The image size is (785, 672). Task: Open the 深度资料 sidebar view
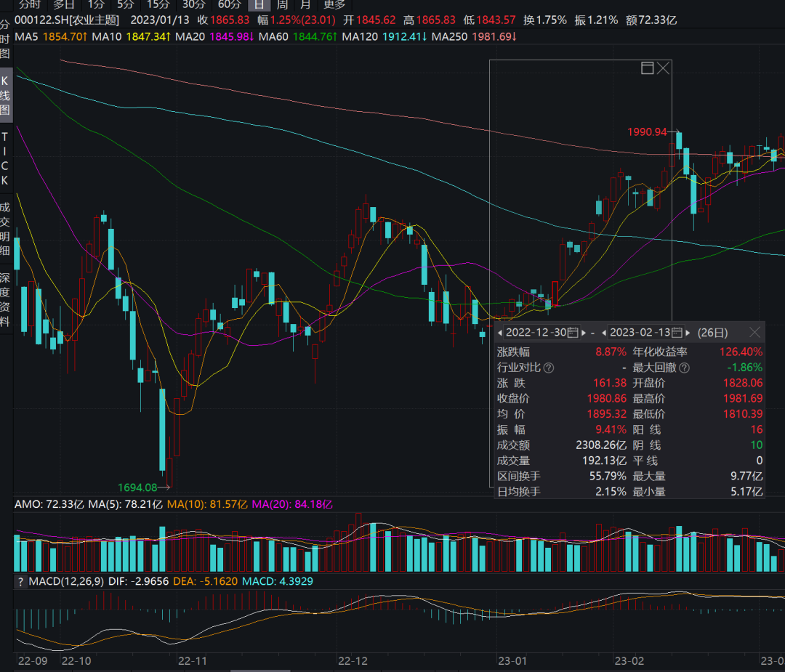[5, 299]
